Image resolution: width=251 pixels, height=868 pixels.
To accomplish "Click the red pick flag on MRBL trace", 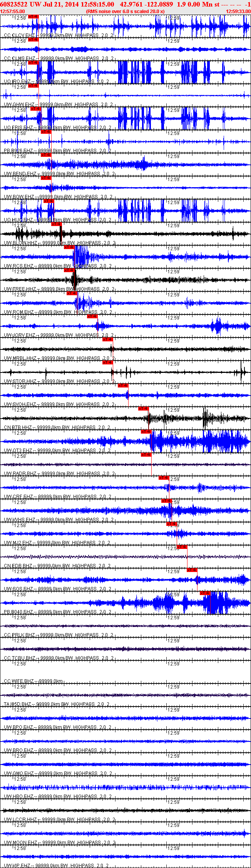I will pos(108,339).
